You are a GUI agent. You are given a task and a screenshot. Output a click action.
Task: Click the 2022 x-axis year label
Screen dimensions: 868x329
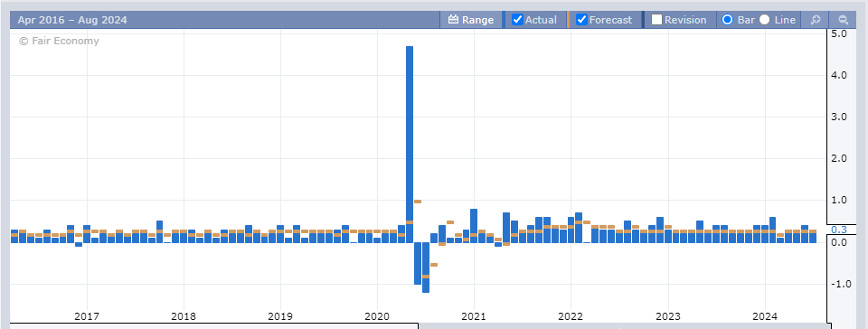tap(571, 317)
